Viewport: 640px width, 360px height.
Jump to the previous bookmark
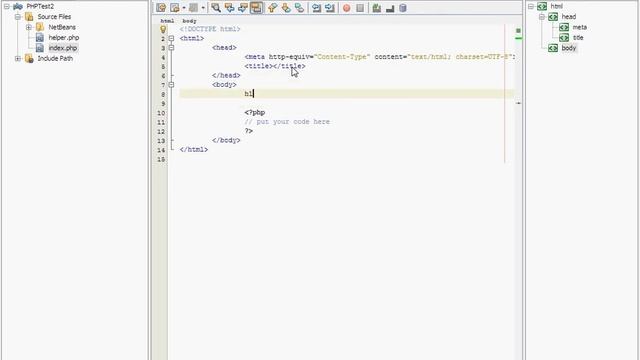273,8
